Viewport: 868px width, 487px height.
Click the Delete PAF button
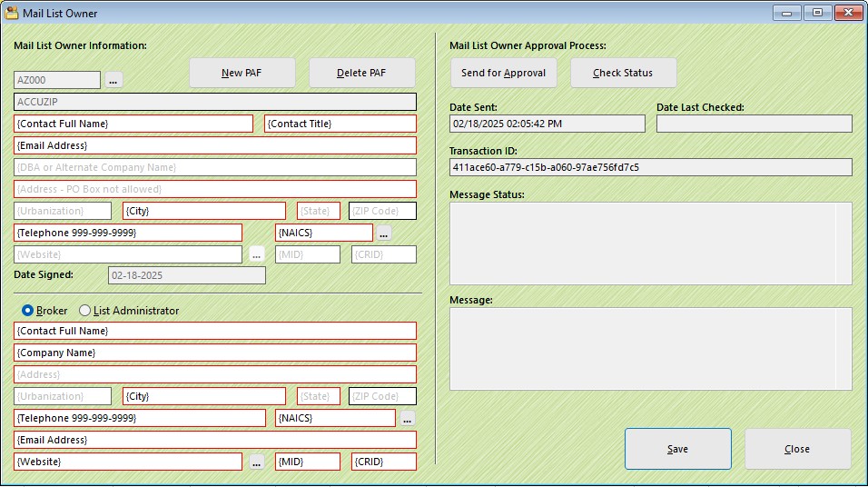pos(361,73)
